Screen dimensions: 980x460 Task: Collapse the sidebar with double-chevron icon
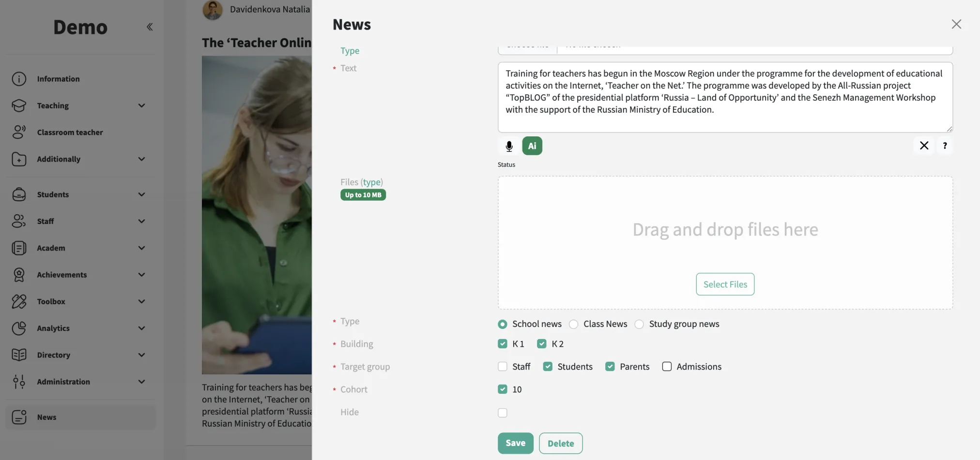pos(150,27)
